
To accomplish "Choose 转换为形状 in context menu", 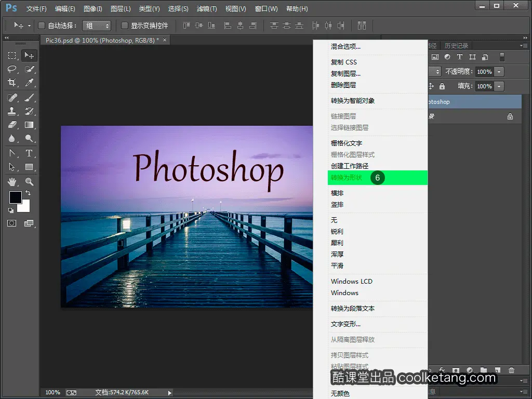I will pos(378,178).
